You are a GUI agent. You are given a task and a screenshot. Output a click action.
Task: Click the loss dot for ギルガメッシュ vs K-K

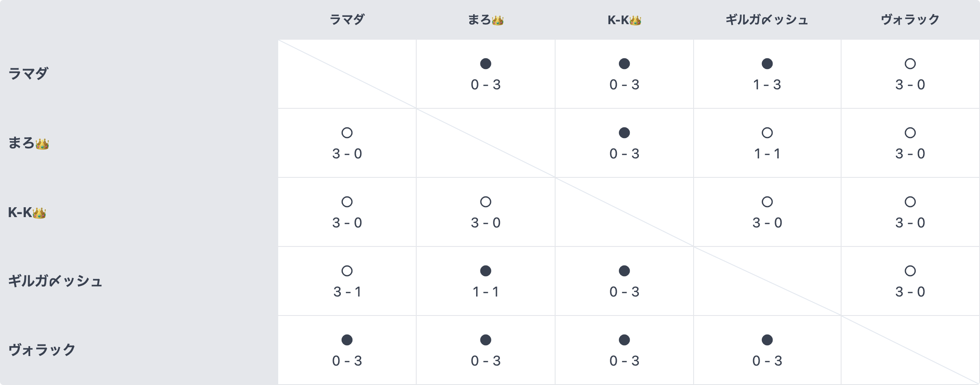point(624,271)
